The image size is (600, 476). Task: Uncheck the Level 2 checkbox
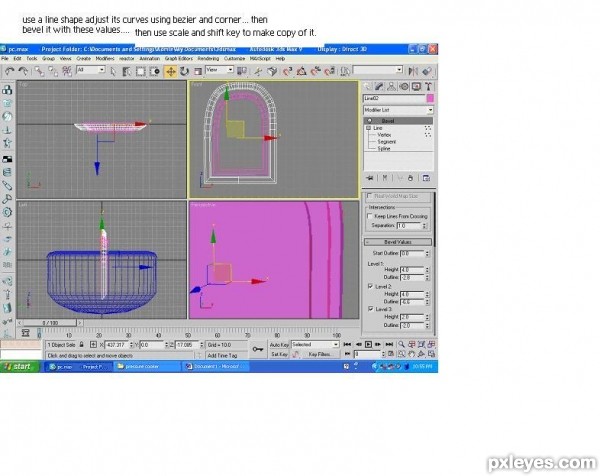pos(370,286)
